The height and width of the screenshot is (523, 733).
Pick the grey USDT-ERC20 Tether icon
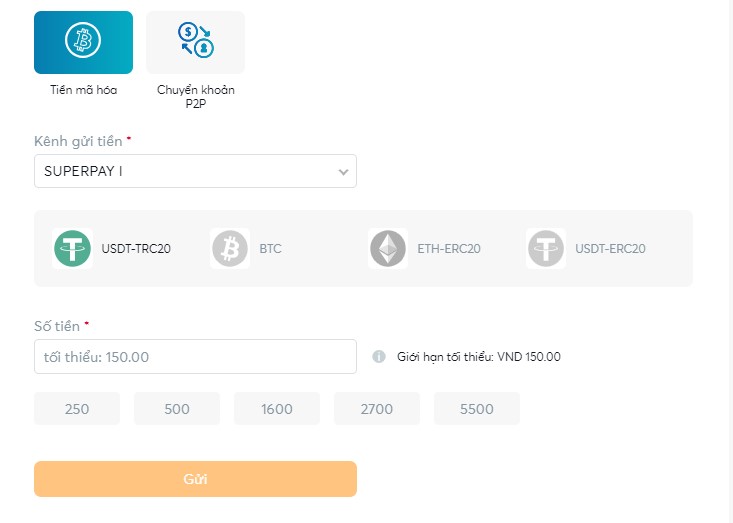(x=546, y=249)
